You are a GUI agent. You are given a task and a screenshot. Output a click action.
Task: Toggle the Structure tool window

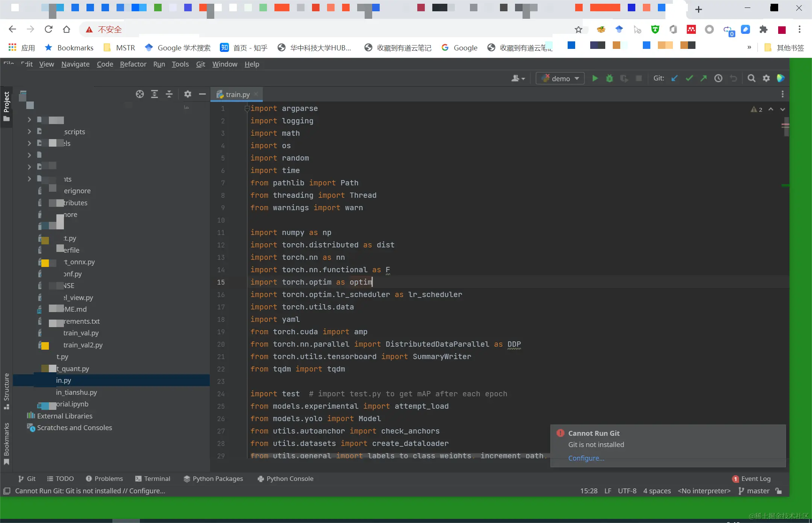(6, 391)
